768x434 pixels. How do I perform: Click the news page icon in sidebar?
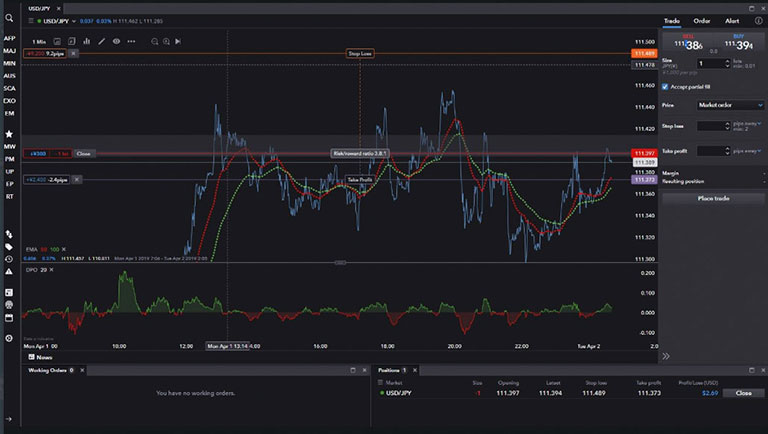click(9, 292)
